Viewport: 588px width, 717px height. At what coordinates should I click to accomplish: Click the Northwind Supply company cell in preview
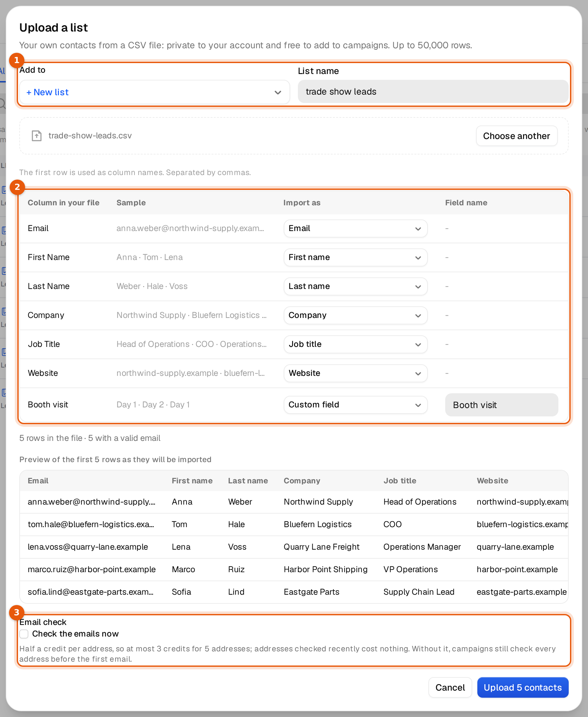(x=318, y=502)
